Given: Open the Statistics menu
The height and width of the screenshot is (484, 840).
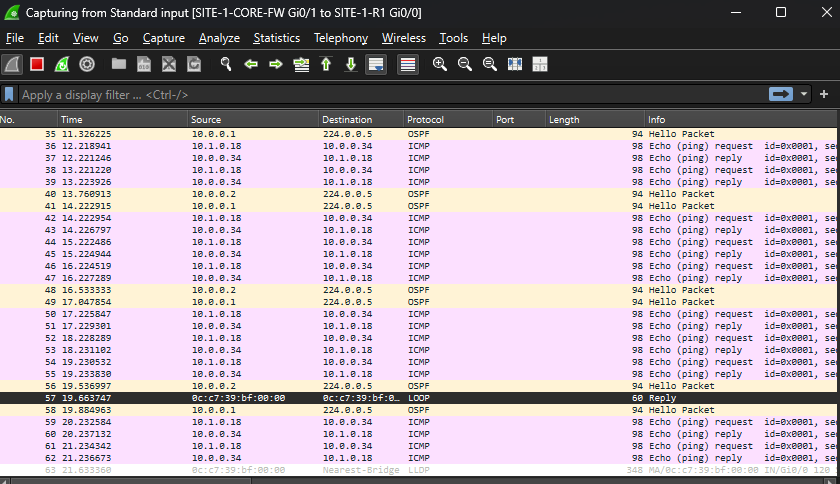Looking at the screenshot, I should pos(276,38).
